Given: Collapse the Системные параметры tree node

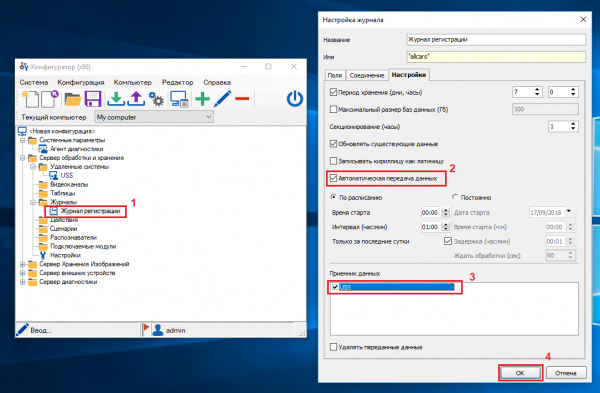Looking at the screenshot, I should click(x=22, y=140).
